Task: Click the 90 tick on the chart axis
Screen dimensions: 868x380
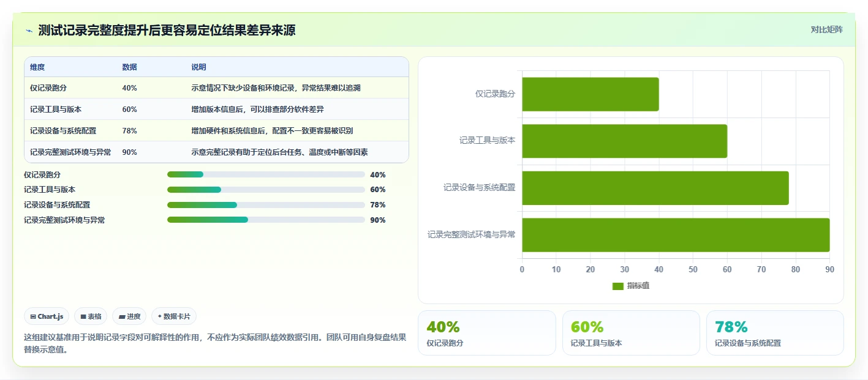Action: tap(829, 270)
